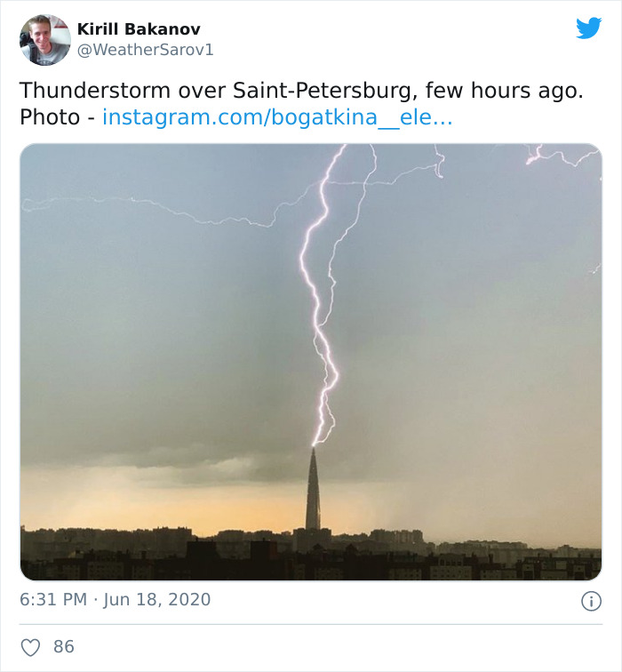Click the display name Kirill Bakanov
This screenshot has height=672, width=622.
click(138, 29)
